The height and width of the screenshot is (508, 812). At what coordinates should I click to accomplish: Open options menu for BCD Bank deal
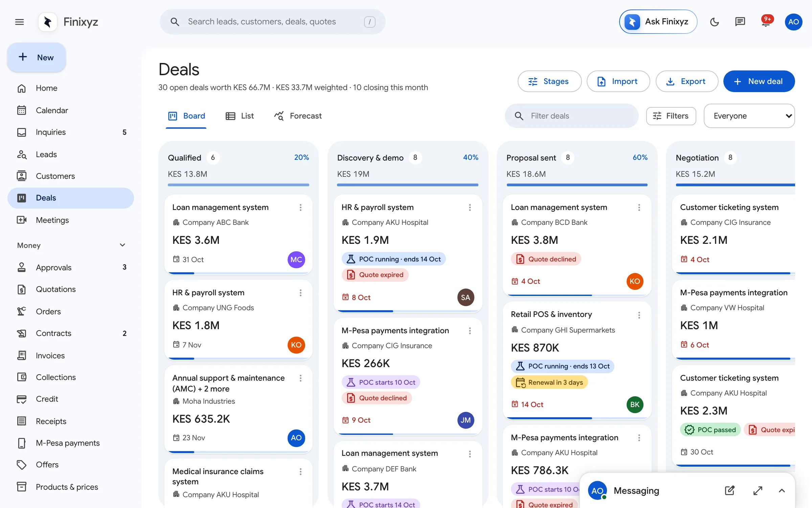tap(639, 208)
